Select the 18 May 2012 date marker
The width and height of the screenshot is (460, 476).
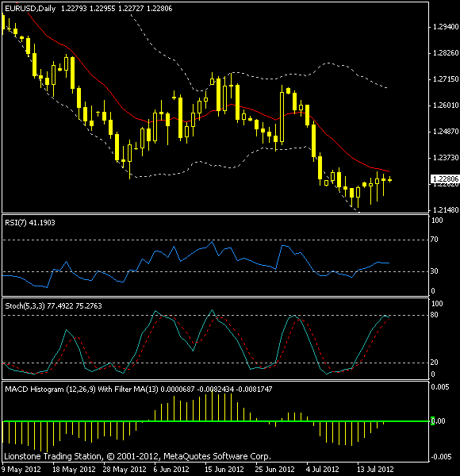coord(74,470)
